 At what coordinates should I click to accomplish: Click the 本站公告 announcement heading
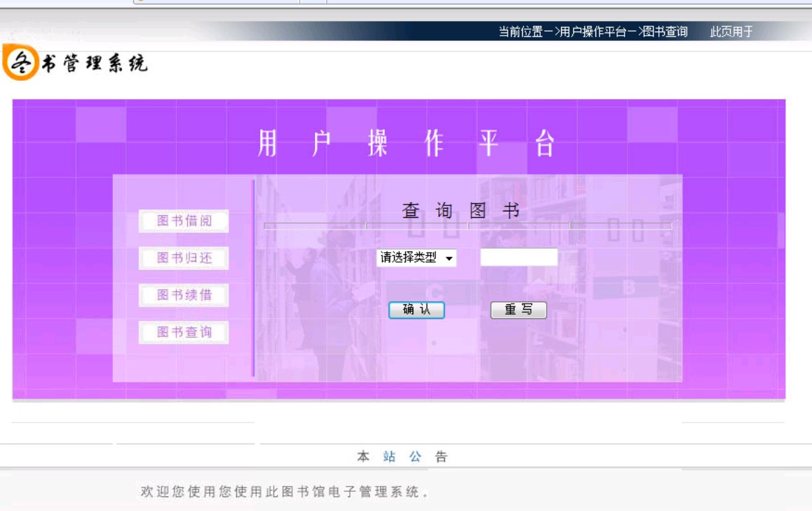tap(402, 456)
